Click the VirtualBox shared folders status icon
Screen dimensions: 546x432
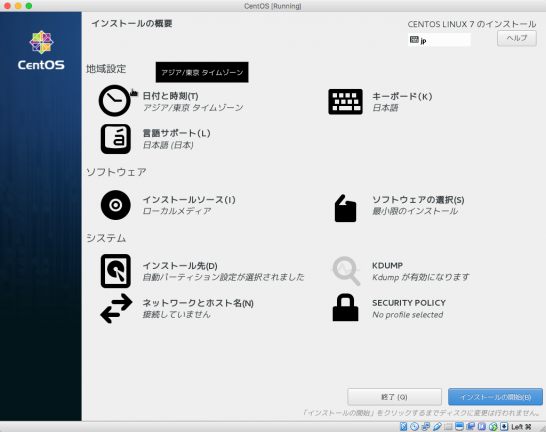[448, 426]
